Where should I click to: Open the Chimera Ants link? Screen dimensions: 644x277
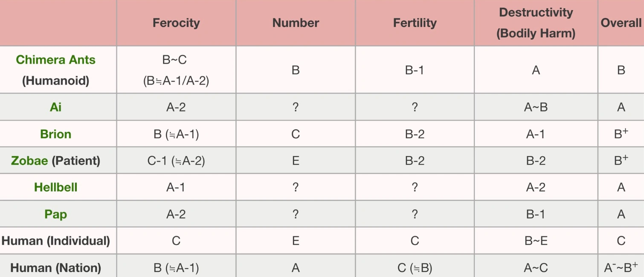(55, 60)
